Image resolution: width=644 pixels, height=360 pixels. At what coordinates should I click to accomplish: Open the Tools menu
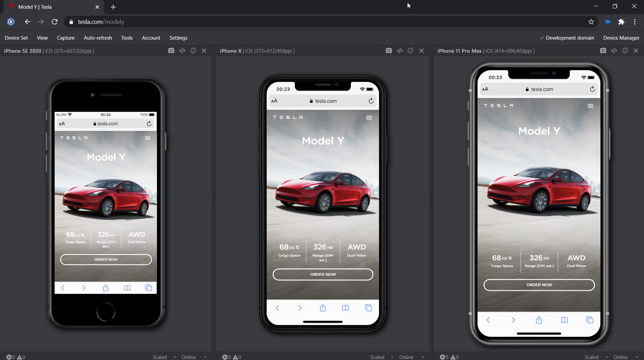click(126, 38)
